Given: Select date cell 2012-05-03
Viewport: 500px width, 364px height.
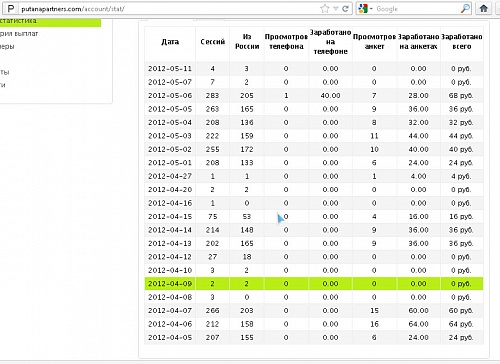Looking at the screenshot, I should [170, 136].
